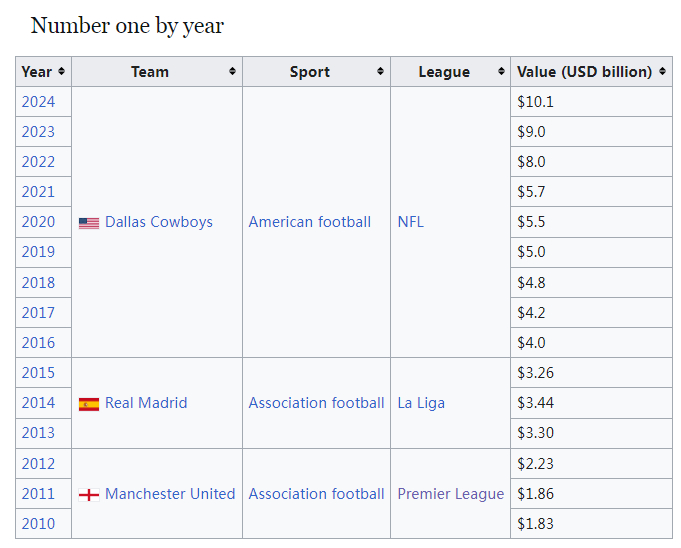Sort table by Sport column arrows
The image size is (681, 548).
381,72
